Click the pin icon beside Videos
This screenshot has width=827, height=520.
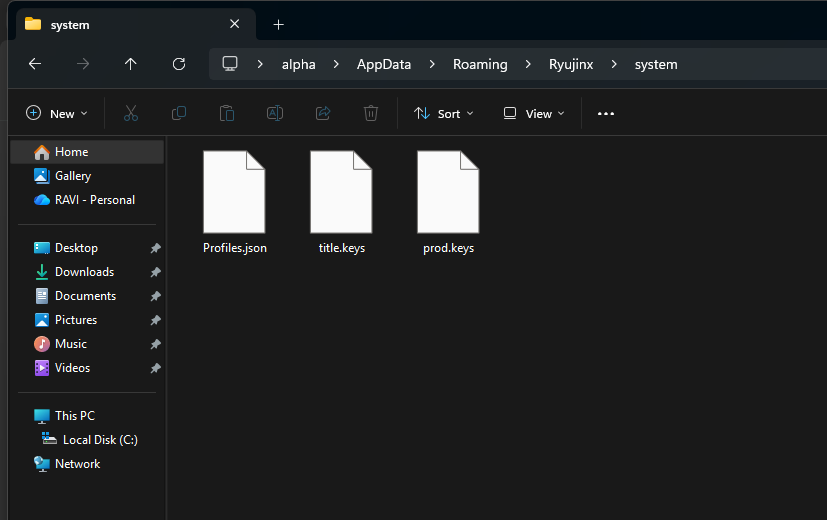(x=156, y=368)
